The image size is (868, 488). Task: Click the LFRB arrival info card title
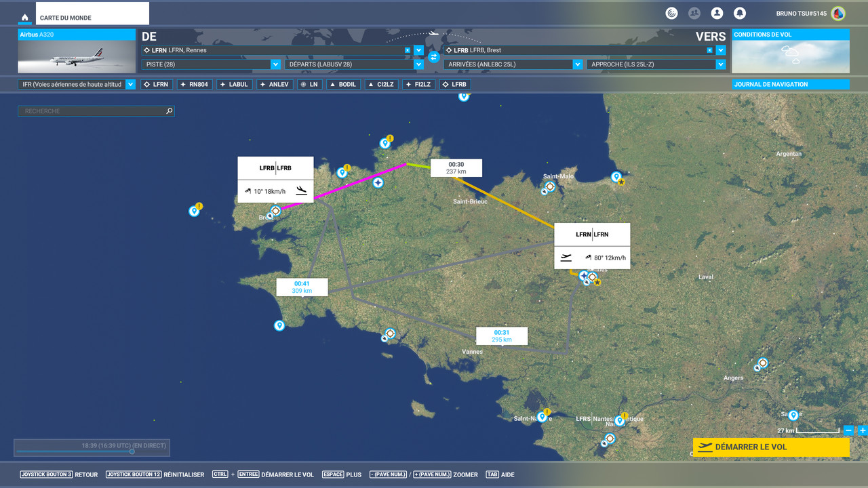(275, 168)
